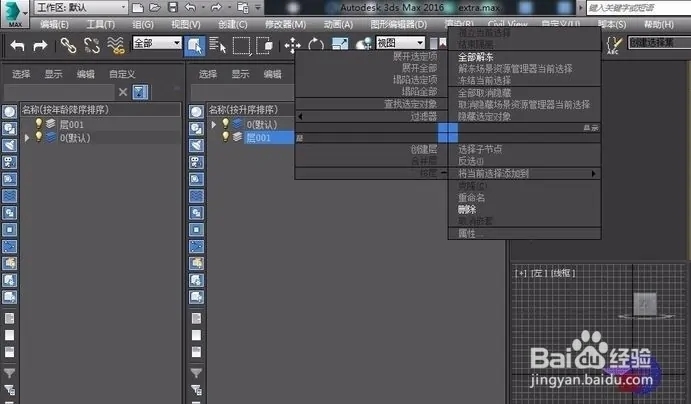Clear the left explorer search with the X

123,92
